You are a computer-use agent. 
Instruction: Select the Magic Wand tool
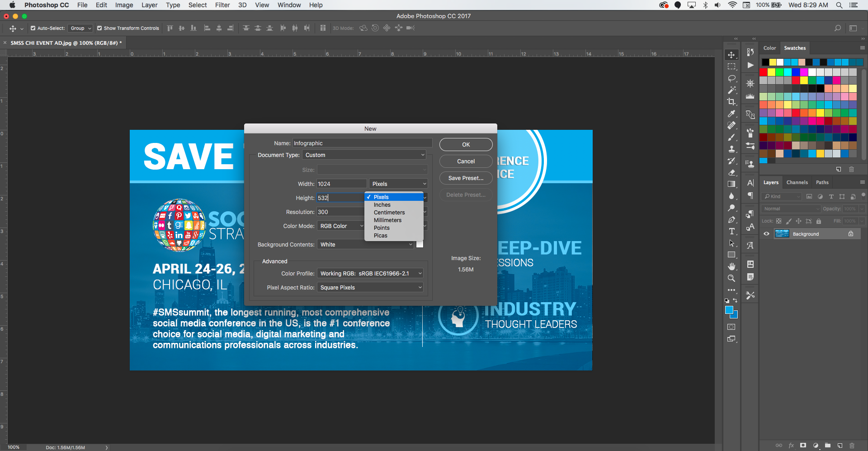(x=731, y=90)
